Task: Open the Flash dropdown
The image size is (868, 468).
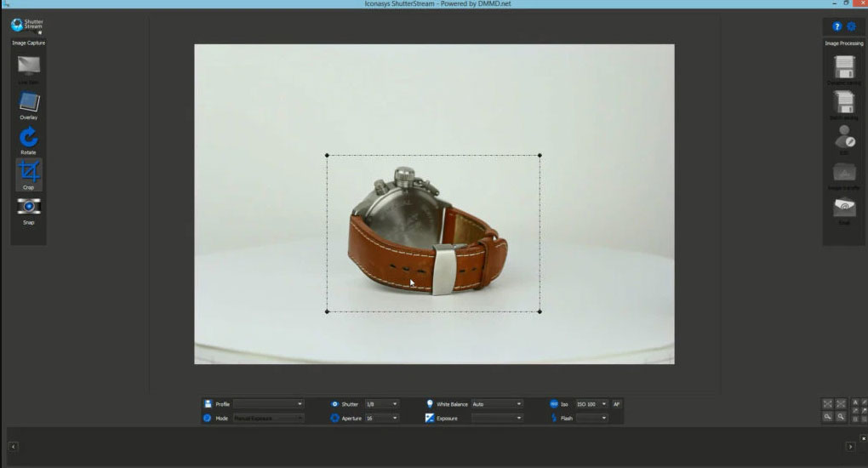Action: point(591,418)
